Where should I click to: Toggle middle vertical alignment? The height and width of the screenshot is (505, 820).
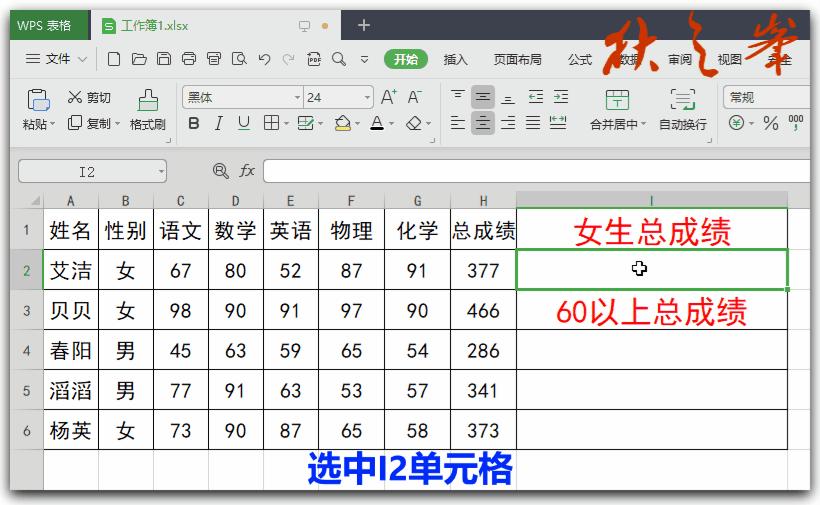tap(483, 97)
